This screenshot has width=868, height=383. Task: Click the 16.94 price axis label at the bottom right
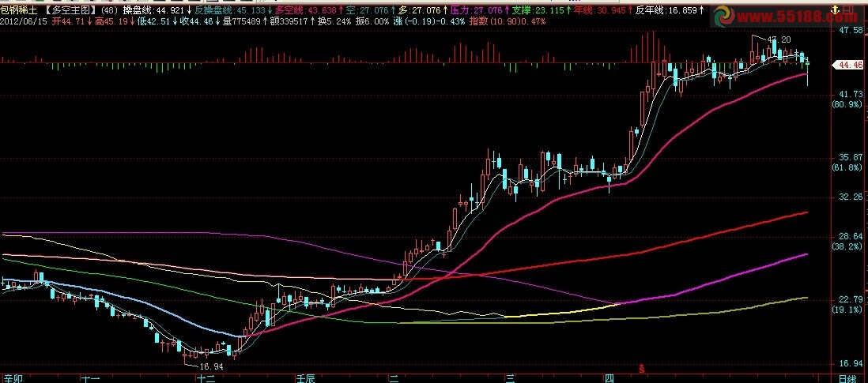[851, 363]
